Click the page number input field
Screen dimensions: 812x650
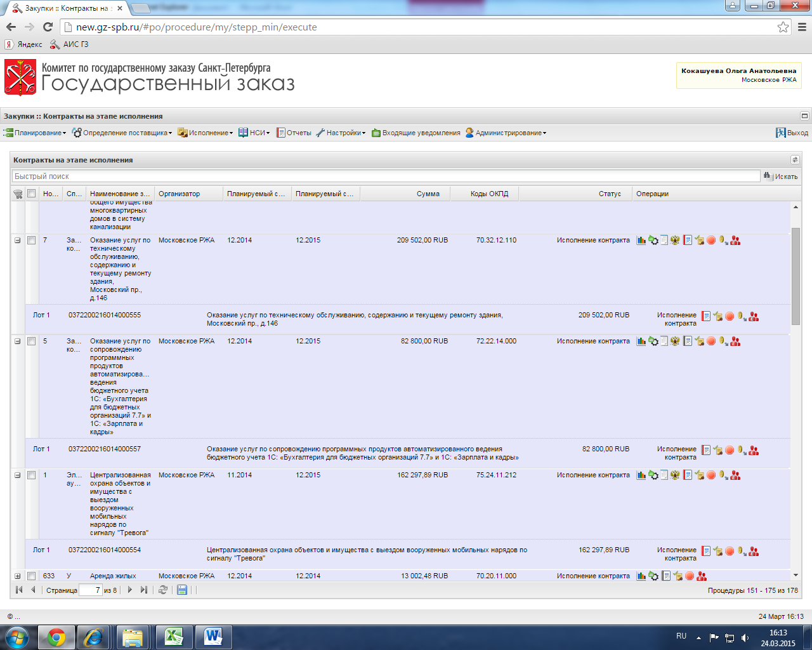tap(90, 590)
